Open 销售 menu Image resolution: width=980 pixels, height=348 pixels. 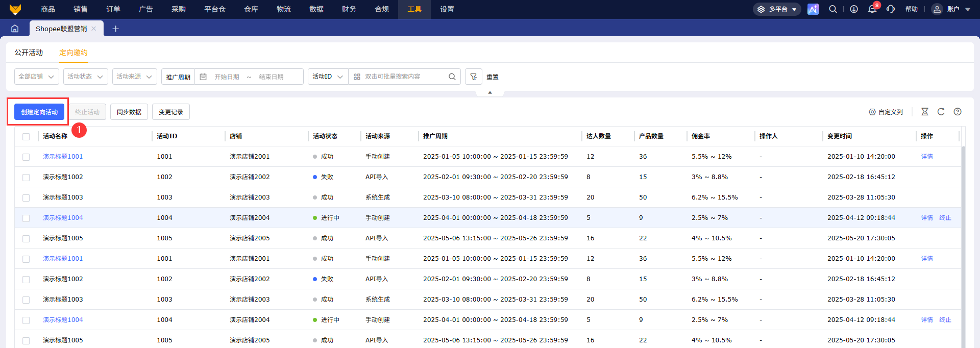(81, 9)
